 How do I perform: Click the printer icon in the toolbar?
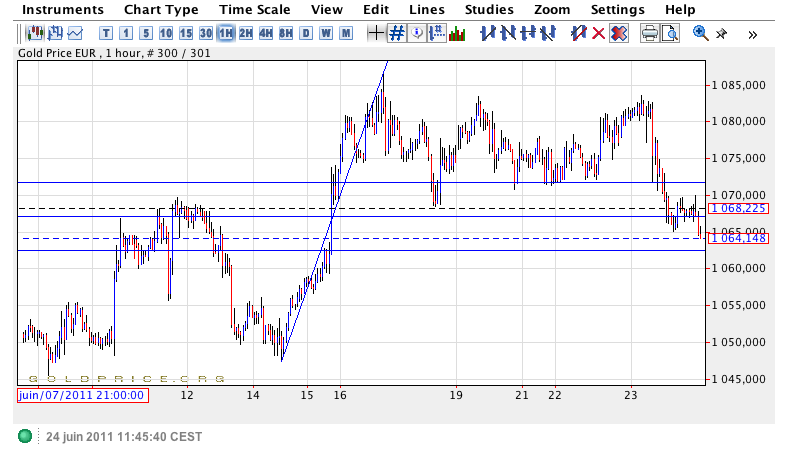pyautogui.click(x=649, y=33)
